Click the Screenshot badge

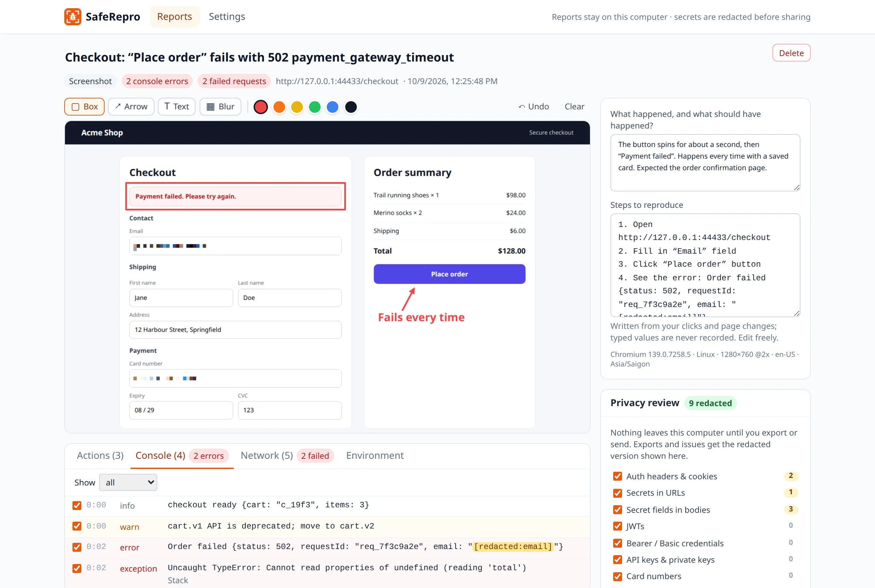(90, 81)
